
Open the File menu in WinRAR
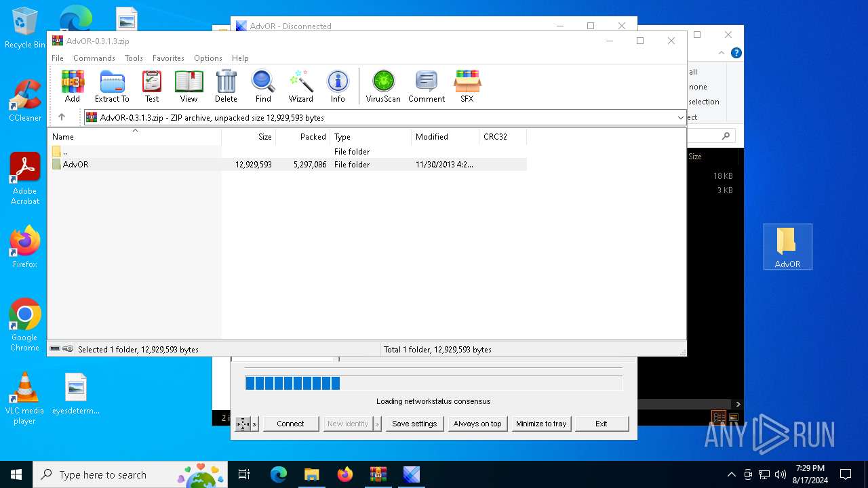[58, 58]
